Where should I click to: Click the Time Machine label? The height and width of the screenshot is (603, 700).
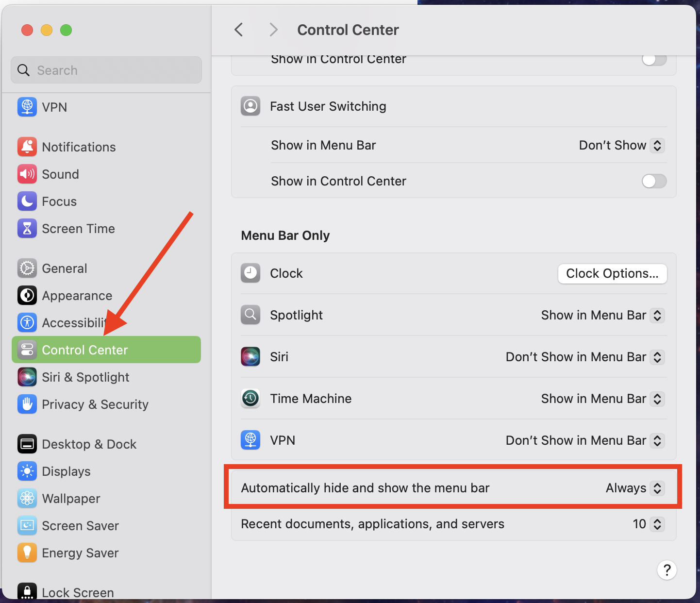(x=311, y=399)
